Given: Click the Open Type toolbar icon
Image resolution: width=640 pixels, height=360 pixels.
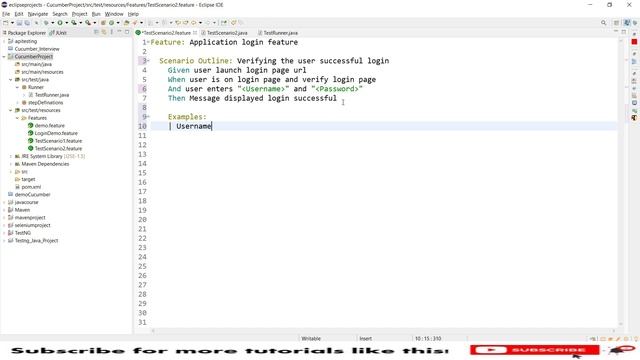Looking at the screenshot, I should click(x=127, y=23).
